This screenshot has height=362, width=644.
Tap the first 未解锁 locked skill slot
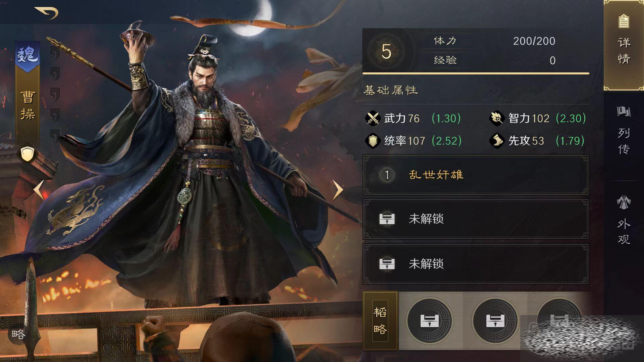pos(476,219)
